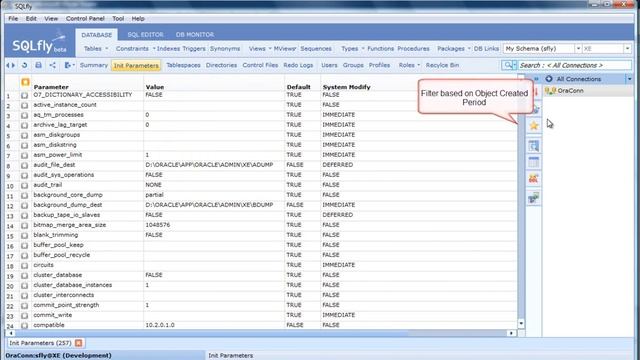Sort by the System Modify column header
Viewport: 640px width, 360px height.
click(347, 87)
